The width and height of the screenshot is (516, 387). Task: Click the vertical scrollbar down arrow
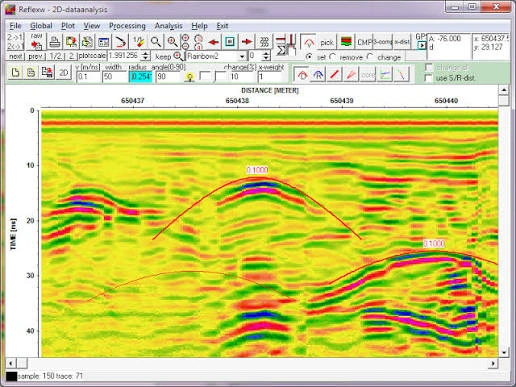(x=504, y=352)
